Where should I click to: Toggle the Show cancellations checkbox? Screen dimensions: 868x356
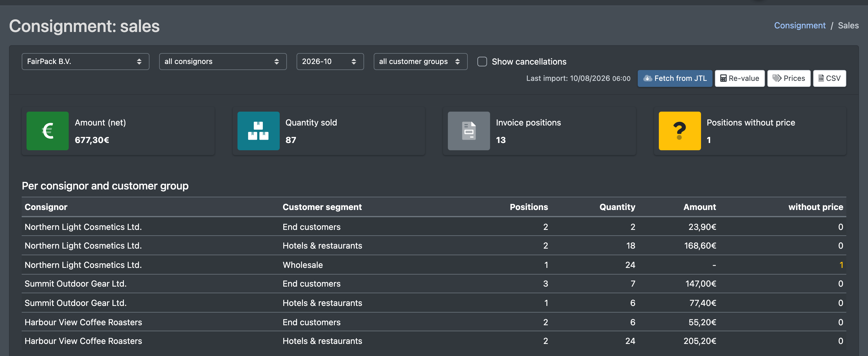click(482, 62)
